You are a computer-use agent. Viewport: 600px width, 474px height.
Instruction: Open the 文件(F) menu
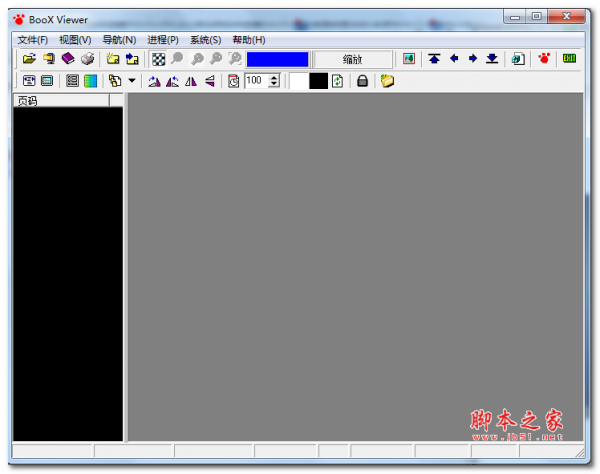33,40
